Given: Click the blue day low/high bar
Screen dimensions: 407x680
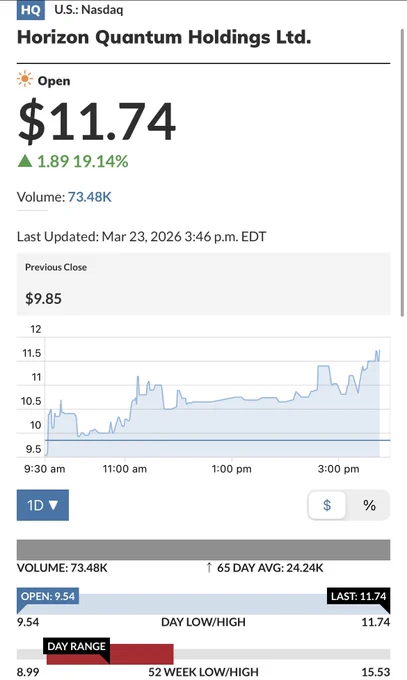Looking at the screenshot, I should [x=204, y=604].
